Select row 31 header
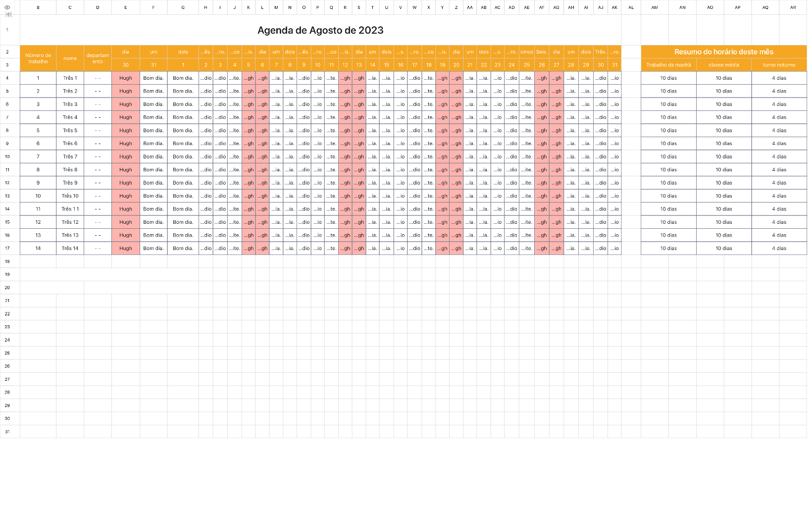This screenshot has width=812, height=505. click(x=7, y=432)
